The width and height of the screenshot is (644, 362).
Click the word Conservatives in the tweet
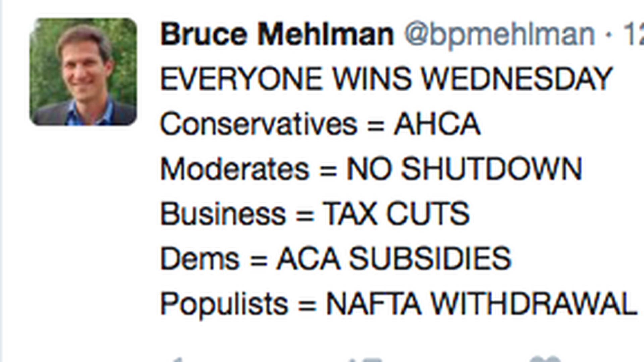tap(259, 124)
